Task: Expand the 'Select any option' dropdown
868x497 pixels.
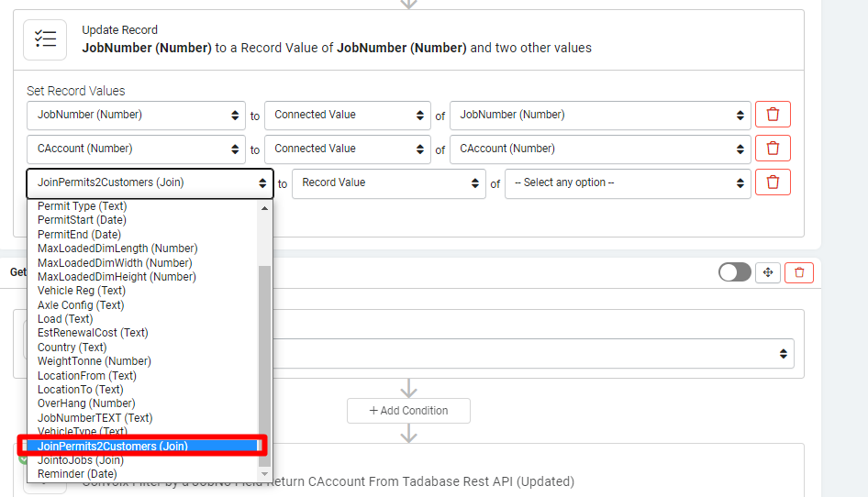Action: [x=628, y=182]
